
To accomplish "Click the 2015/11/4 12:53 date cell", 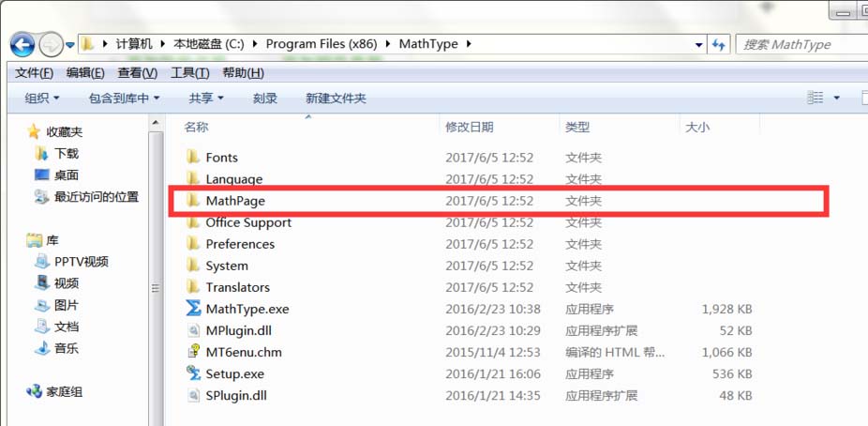I will (x=493, y=352).
